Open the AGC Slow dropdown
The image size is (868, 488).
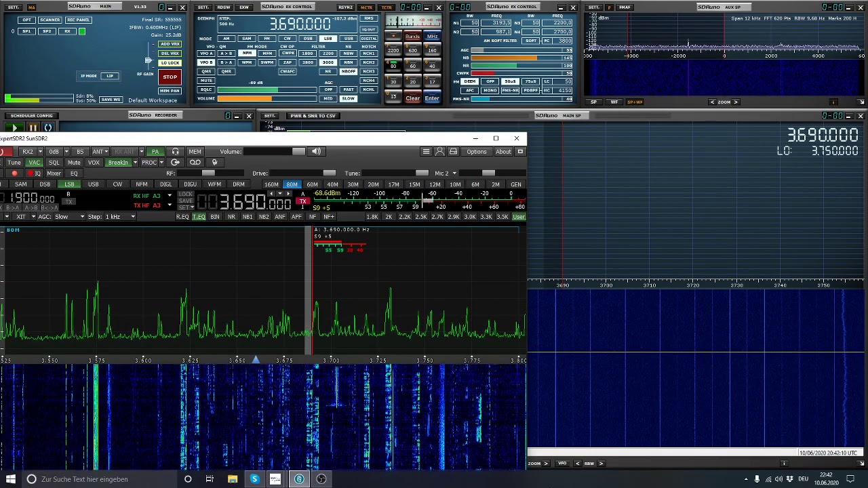tap(69, 217)
